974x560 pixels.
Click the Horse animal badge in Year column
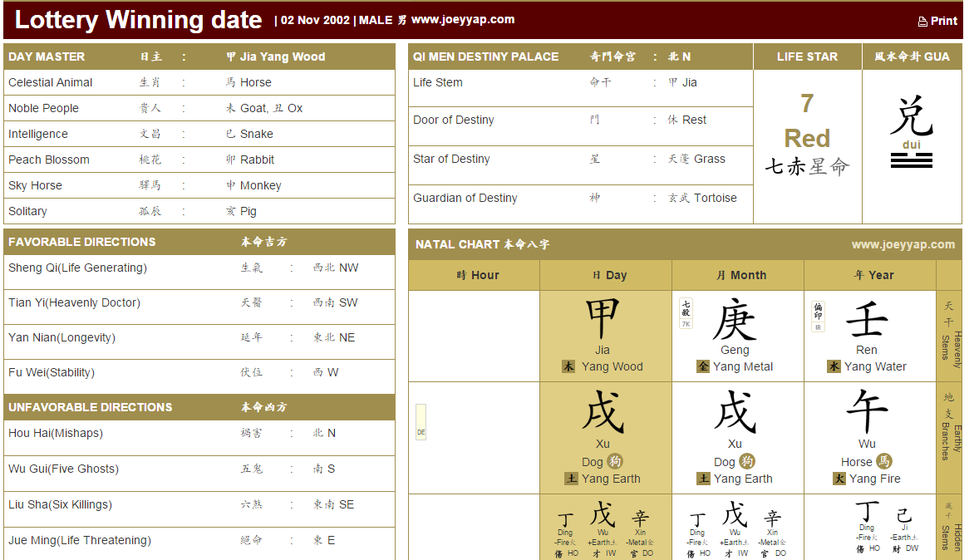(x=884, y=461)
